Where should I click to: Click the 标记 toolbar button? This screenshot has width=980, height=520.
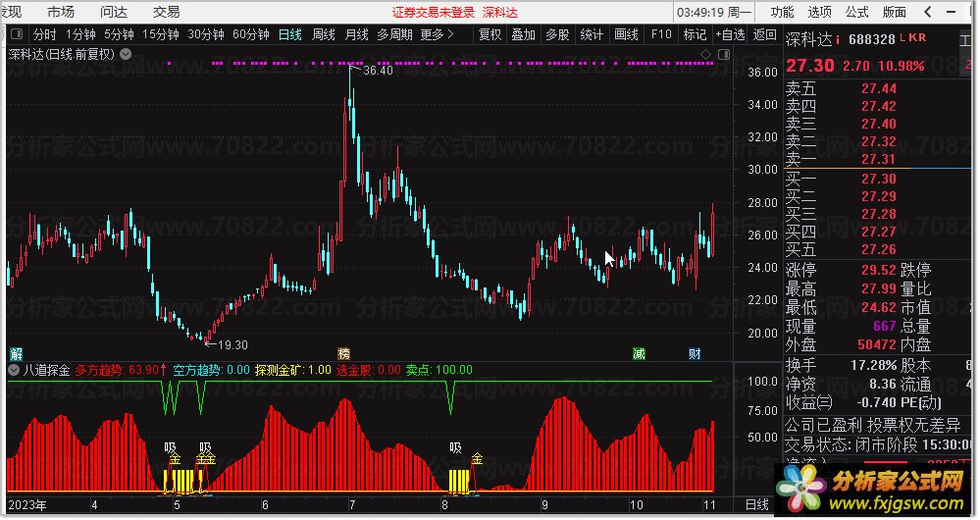coord(695,34)
